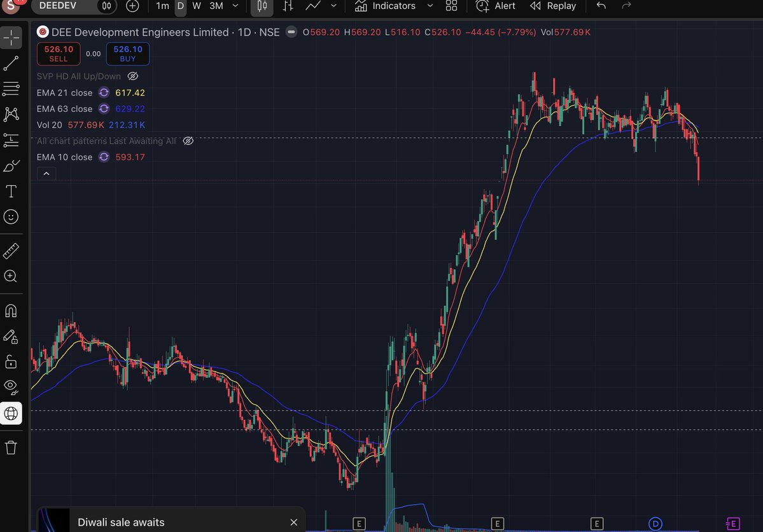Click the EMA 10 close refresh icon

[104, 157]
